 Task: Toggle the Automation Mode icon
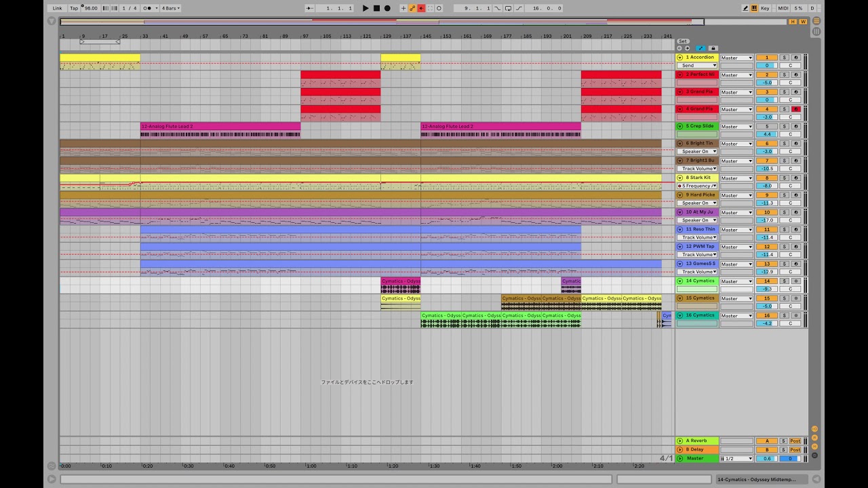(701, 48)
